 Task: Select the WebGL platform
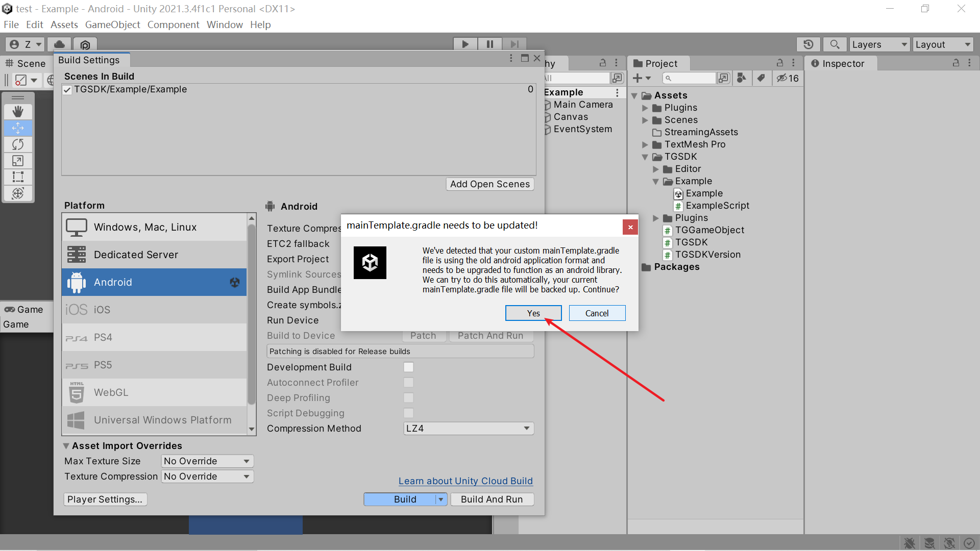coord(154,392)
